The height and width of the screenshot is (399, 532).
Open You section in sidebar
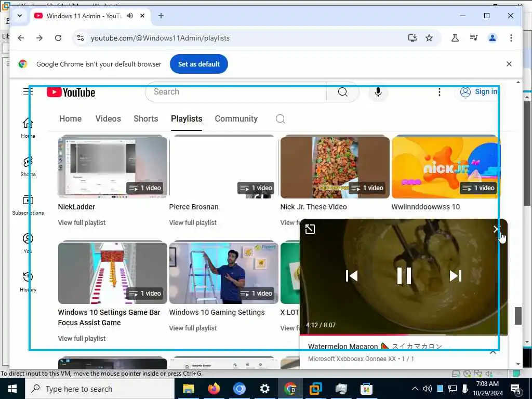click(x=28, y=243)
